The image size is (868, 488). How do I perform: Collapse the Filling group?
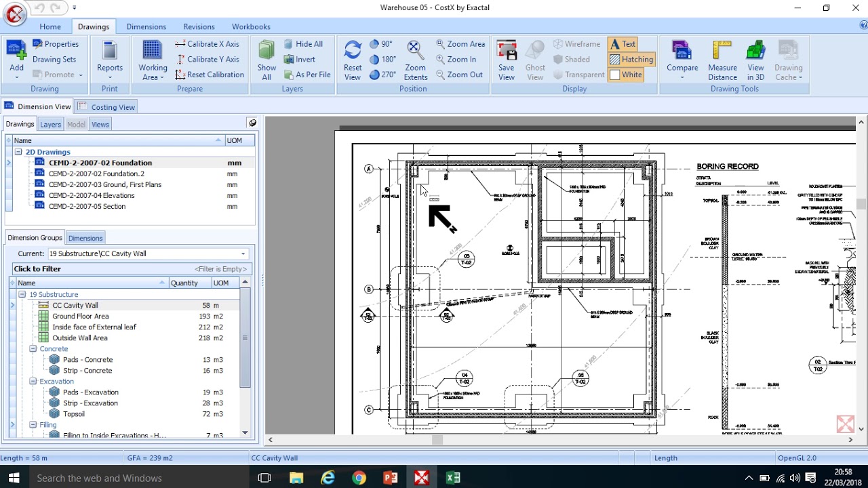pos(33,424)
